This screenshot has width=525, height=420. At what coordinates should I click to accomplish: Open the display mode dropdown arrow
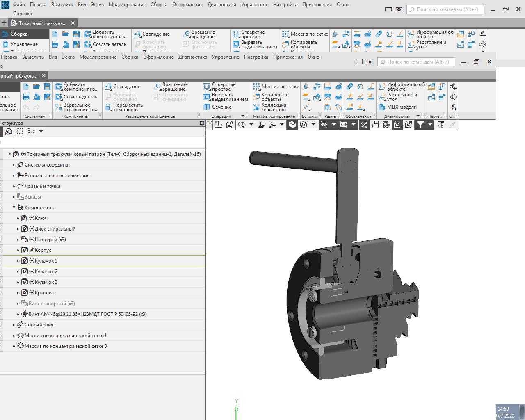[x=313, y=125]
